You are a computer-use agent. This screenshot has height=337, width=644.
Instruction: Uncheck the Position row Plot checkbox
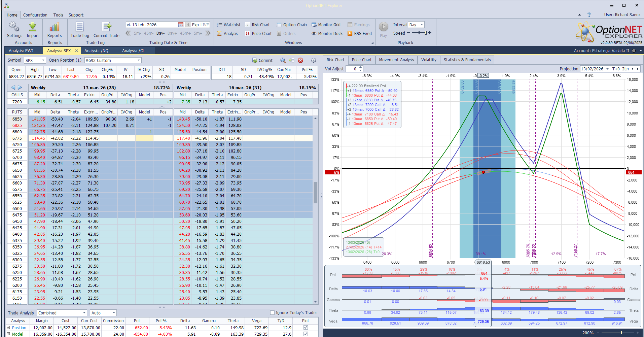pyautogui.click(x=306, y=328)
